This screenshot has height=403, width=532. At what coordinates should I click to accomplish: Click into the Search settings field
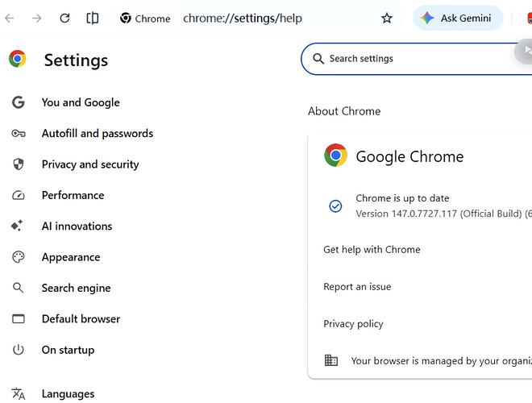(416, 59)
